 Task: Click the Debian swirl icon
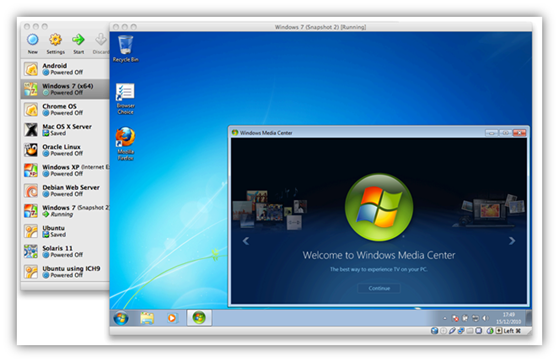(x=31, y=191)
